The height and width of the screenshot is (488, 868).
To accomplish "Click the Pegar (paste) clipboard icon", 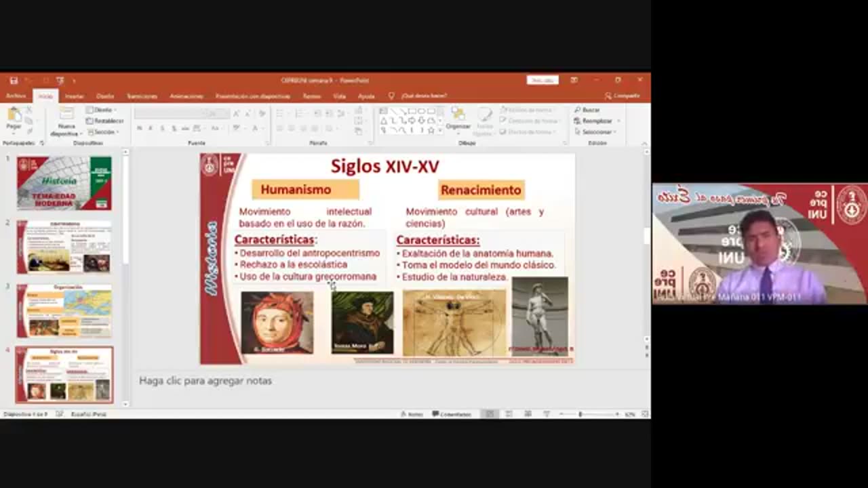I will tap(14, 115).
